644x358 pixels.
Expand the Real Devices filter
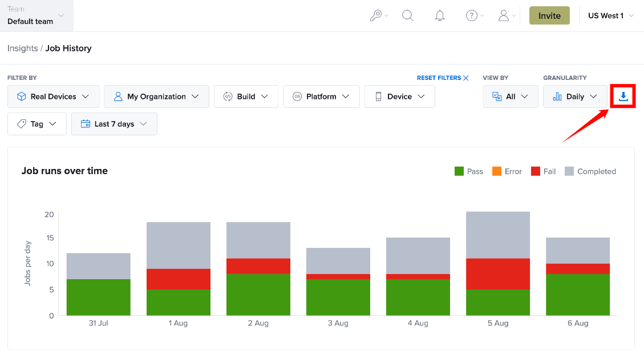pos(54,96)
